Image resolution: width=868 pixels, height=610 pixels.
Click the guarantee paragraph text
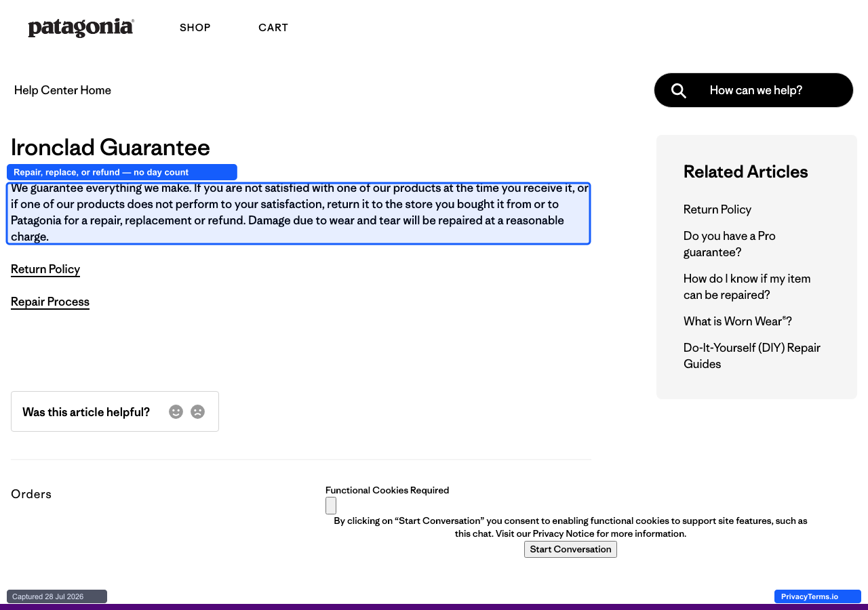click(298, 213)
